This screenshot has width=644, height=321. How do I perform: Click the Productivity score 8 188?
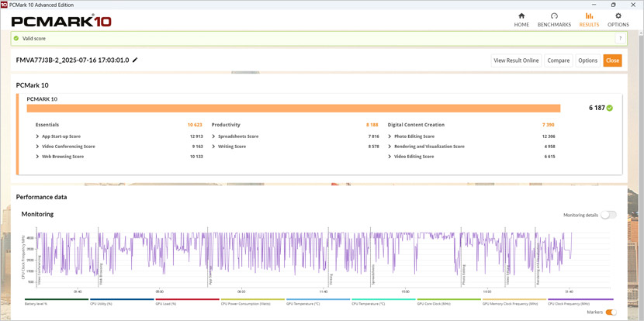(372, 125)
